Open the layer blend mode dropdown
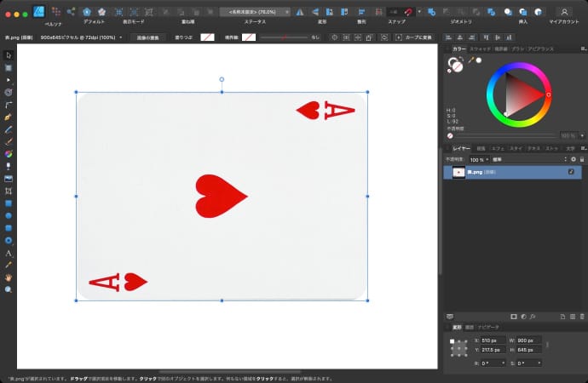The height and width of the screenshot is (383, 588). [528, 159]
